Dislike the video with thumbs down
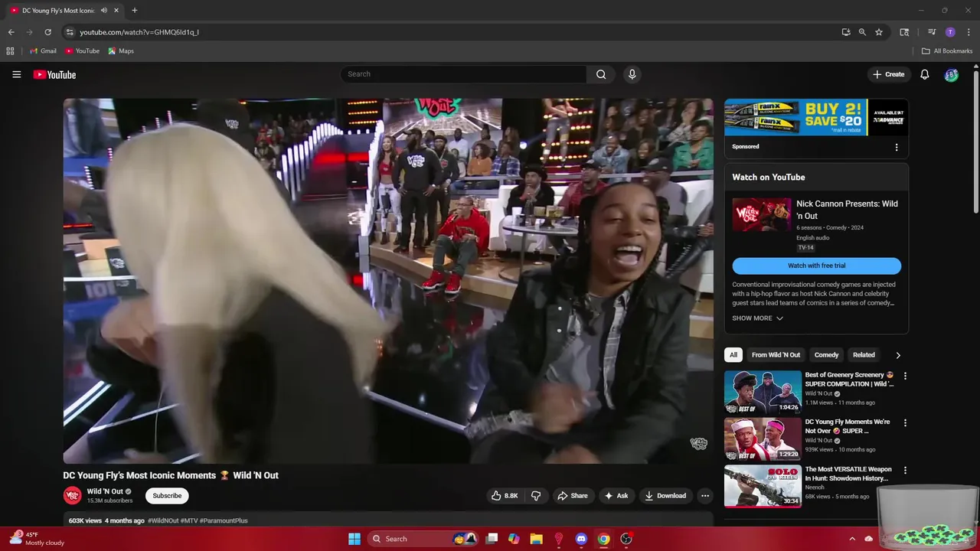 click(536, 496)
